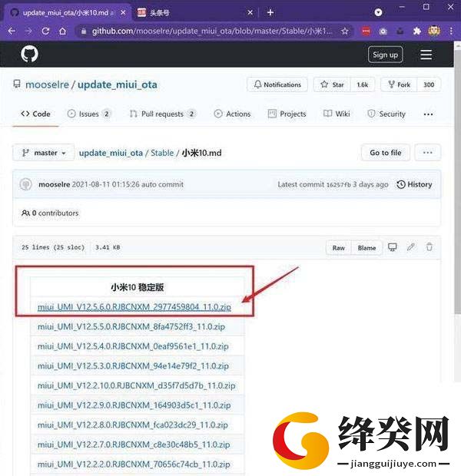Viewport: 461px width, 476px height.
Task: Edit file with the pencil icon
Action: point(410,247)
